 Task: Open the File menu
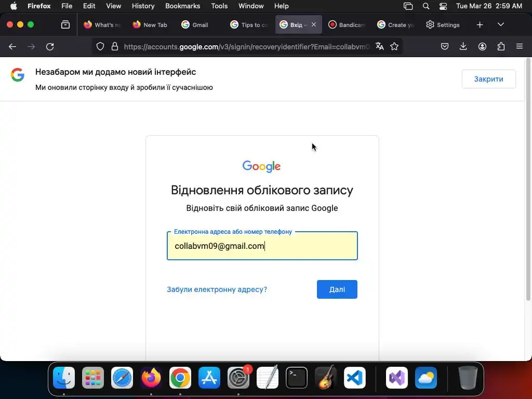[x=67, y=6]
